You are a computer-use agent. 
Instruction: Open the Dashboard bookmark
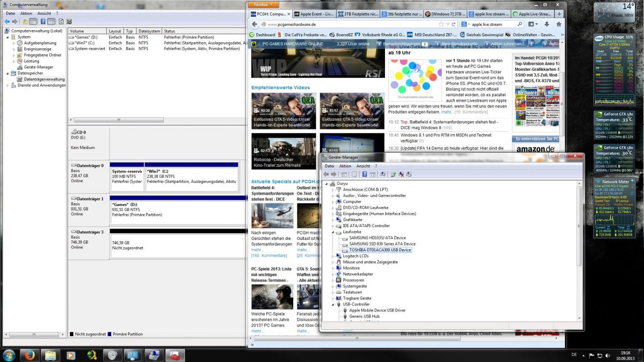(x=262, y=35)
